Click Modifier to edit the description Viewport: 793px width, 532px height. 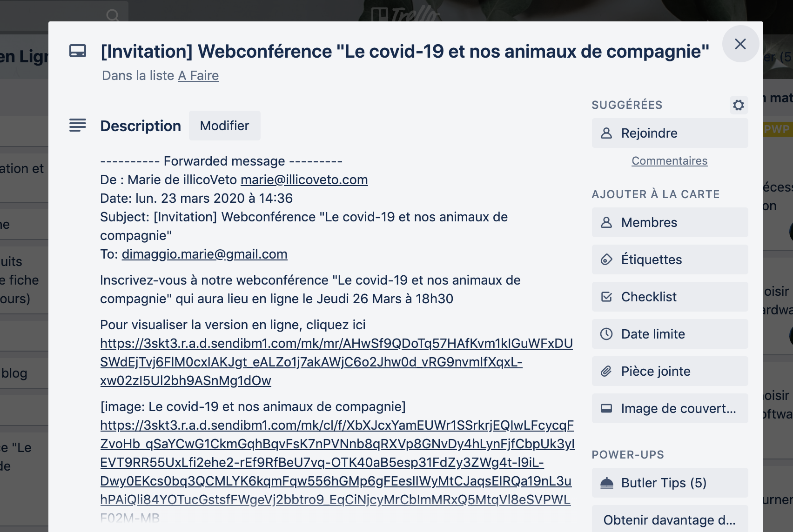224,126
